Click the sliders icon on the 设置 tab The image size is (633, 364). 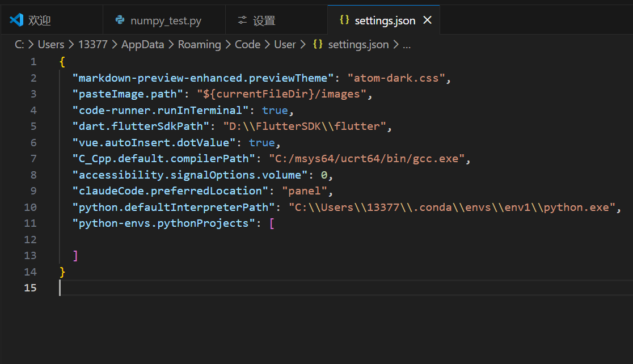coord(242,20)
